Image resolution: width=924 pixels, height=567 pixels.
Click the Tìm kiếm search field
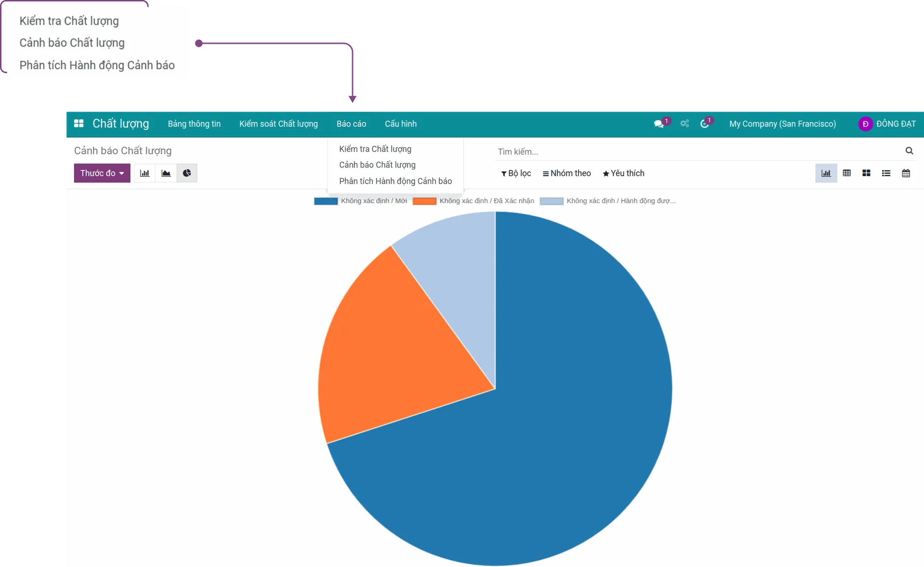point(698,152)
